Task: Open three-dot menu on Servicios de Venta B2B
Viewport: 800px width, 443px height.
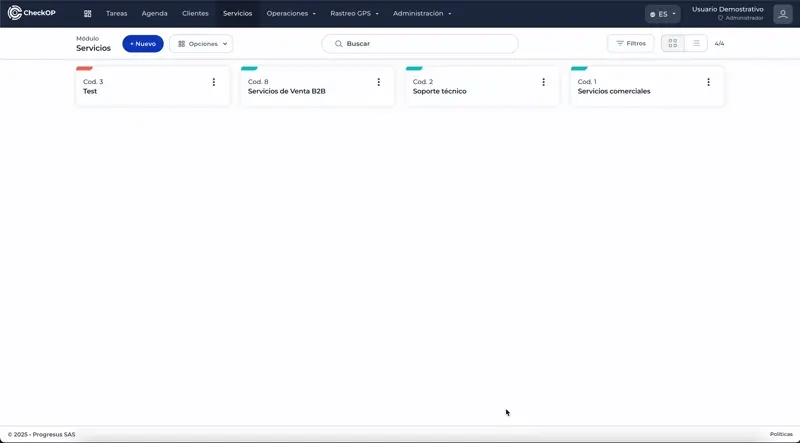Action: pos(379,82)
